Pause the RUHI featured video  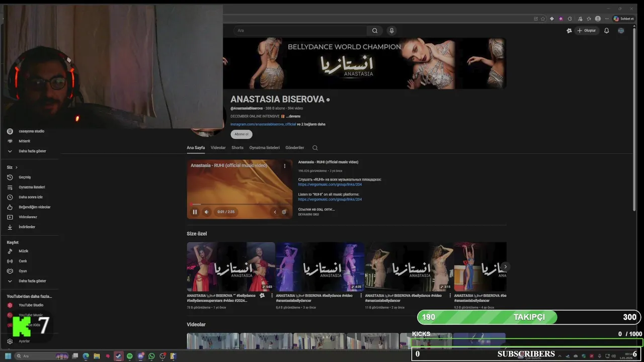coord(195,212)
